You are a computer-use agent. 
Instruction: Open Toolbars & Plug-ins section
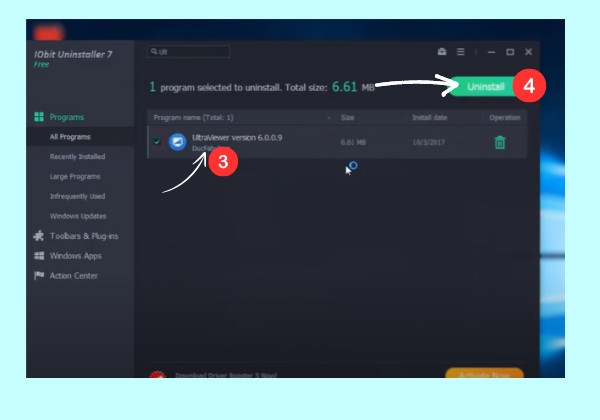tap(84, 236)
